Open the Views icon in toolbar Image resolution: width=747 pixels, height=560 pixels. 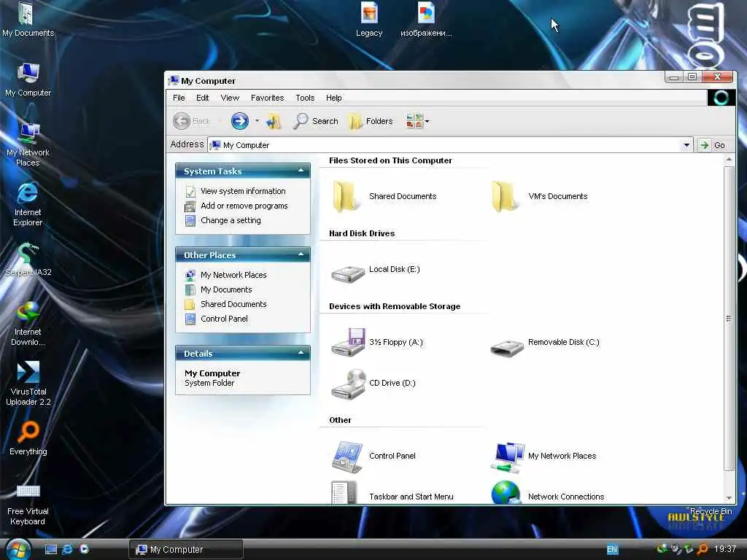[x=414, y=121]
